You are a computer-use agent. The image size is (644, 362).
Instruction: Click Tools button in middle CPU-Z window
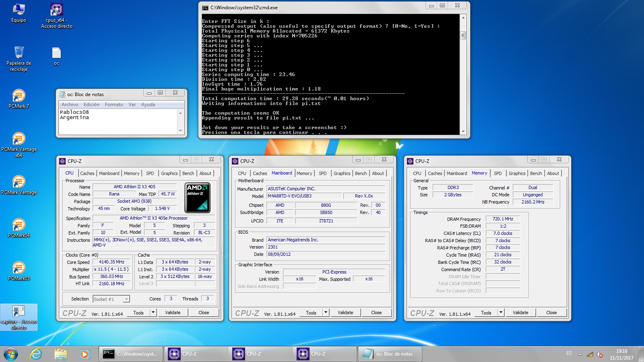tap(311, 313)
